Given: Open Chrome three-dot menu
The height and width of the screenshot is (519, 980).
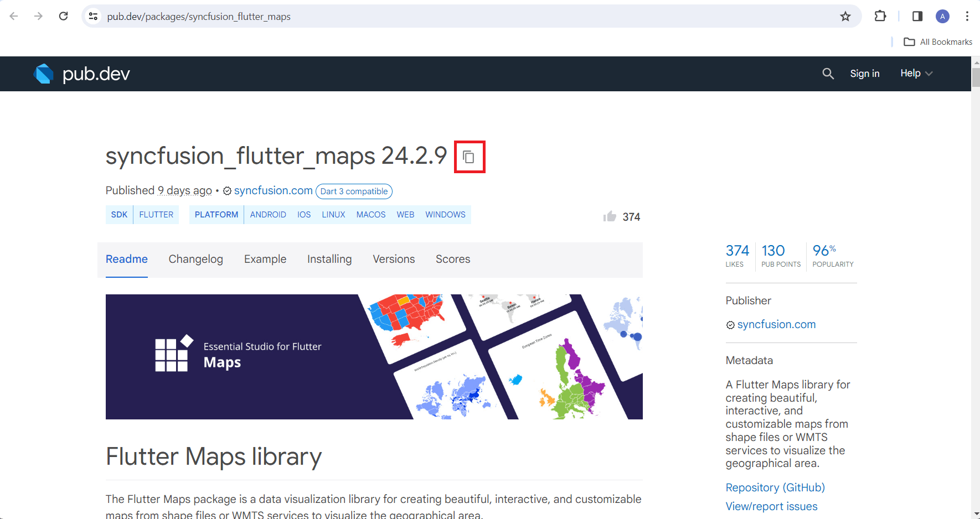Looking at the screenshot, I should [967, 16].
